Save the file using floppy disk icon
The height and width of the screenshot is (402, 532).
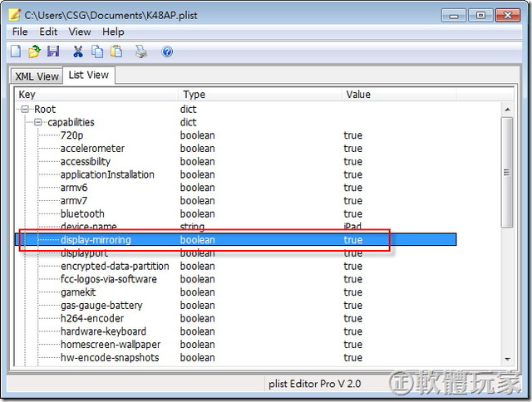[x=53, y=51]
